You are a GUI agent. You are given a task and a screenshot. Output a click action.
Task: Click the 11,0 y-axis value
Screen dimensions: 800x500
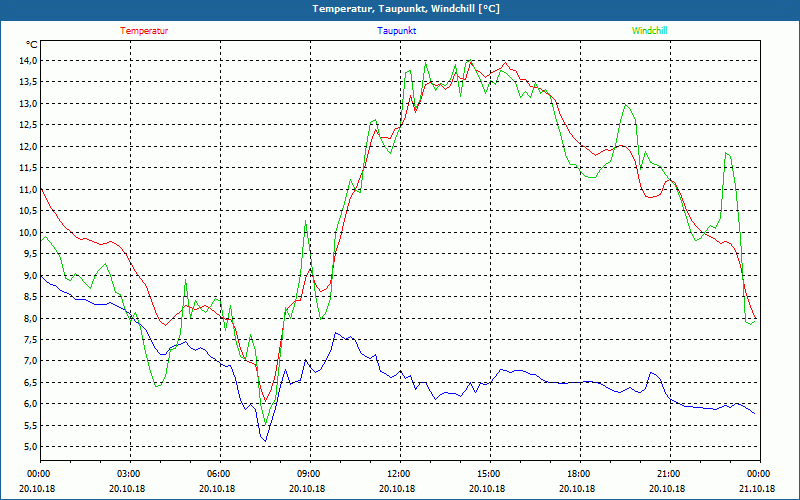29,189
